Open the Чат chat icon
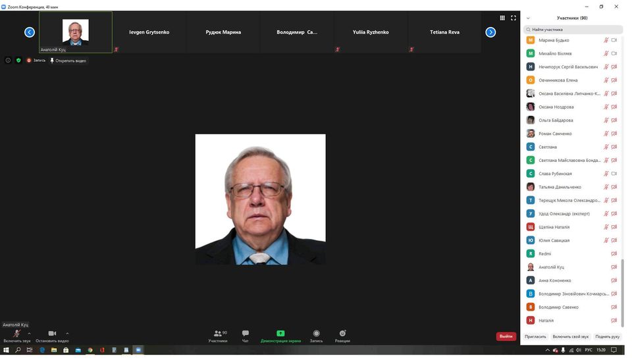The height and width of the screenshot is (364, 632). tap(245, 334)
